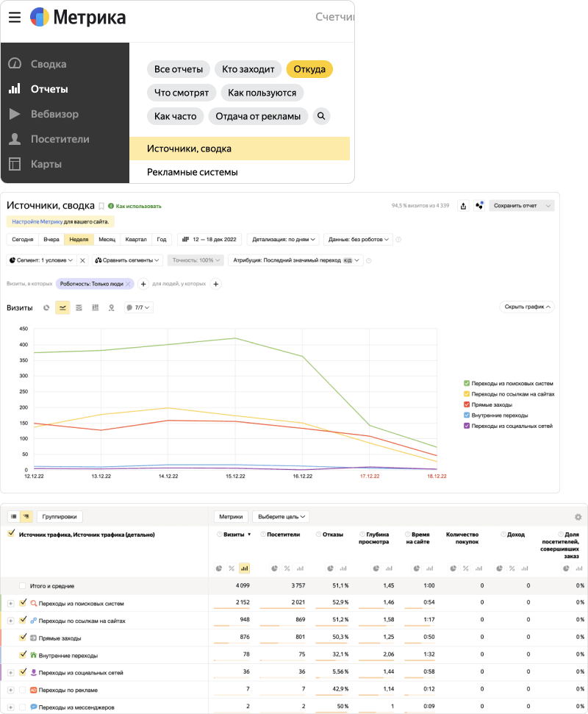Click the Настройте Метрику link
This screenshot has width=588, height=714.
point(37,221)
